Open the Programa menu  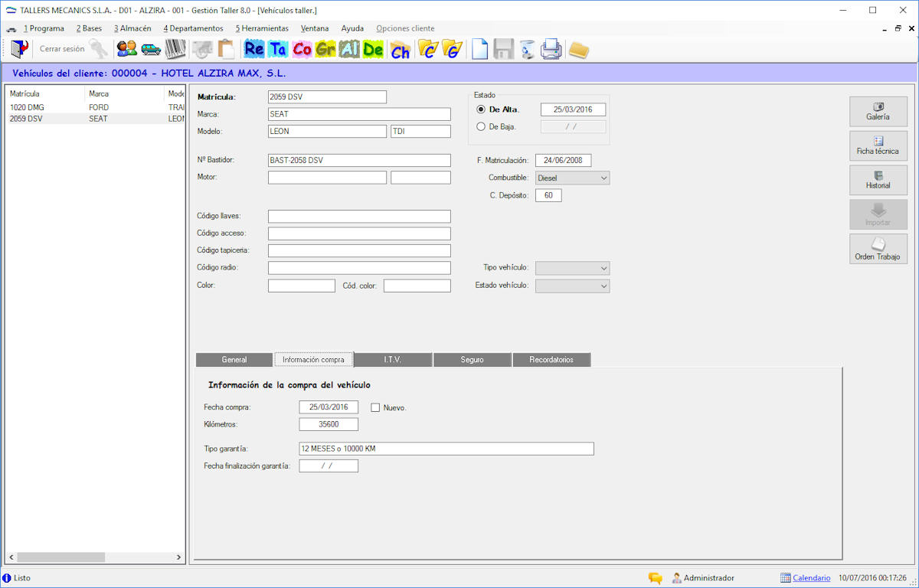(44, 28)
